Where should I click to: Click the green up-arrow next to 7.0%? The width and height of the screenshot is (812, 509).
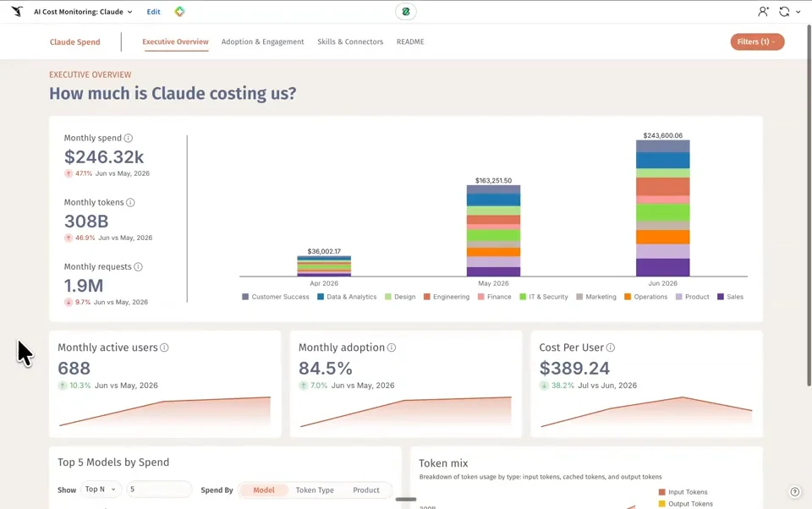tap(304, 386)
